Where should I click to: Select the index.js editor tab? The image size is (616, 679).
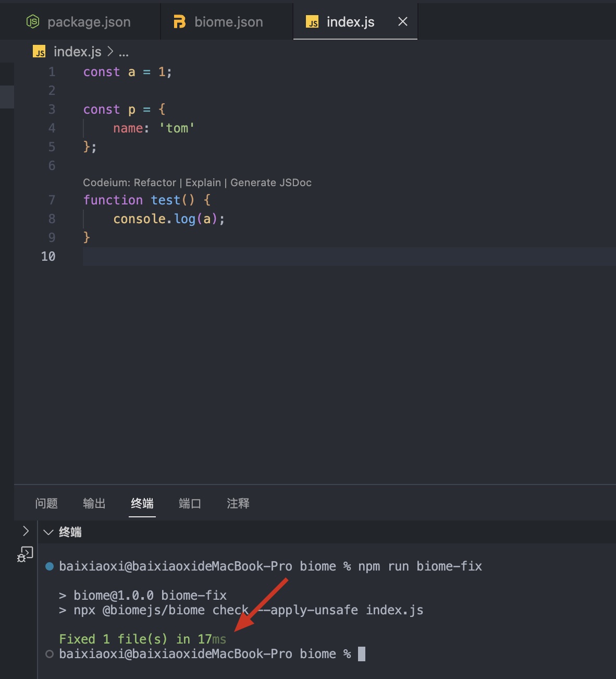(350, 22)
